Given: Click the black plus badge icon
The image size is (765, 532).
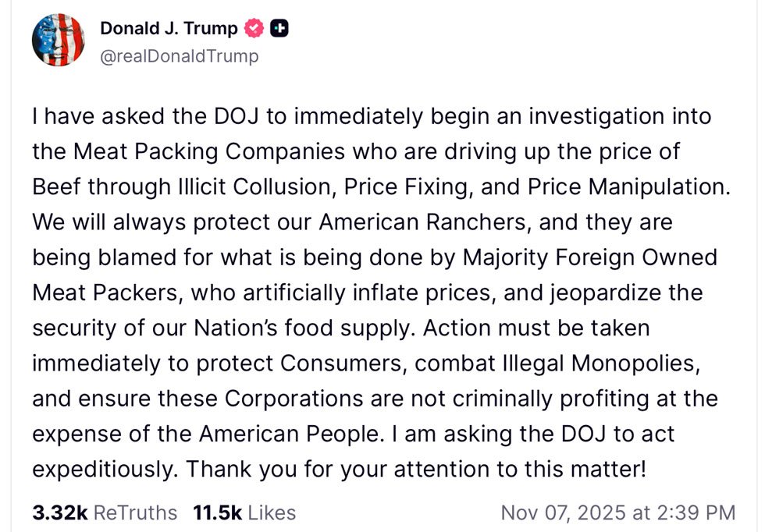Looking at the screenshot, I should point(279,30).
